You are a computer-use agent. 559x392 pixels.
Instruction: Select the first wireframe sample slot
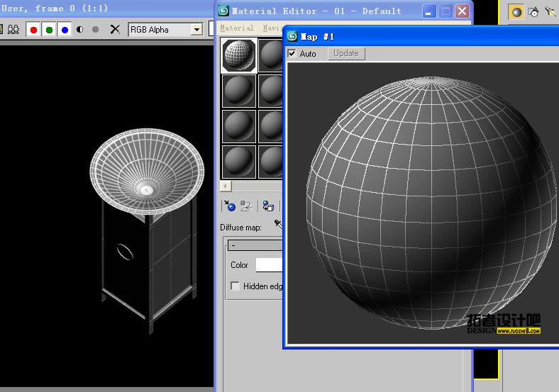click(x=239, y=55)
